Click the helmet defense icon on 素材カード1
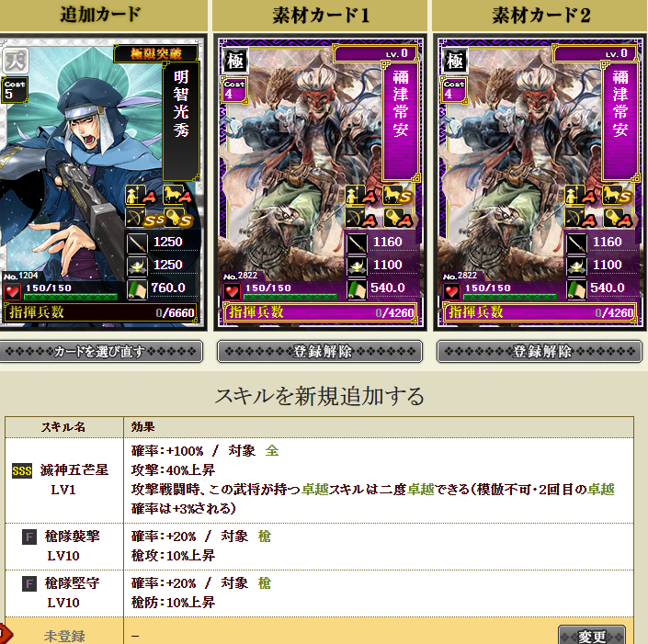The height and width of the screenshot is (644, 648). click(x=357, y=266)
